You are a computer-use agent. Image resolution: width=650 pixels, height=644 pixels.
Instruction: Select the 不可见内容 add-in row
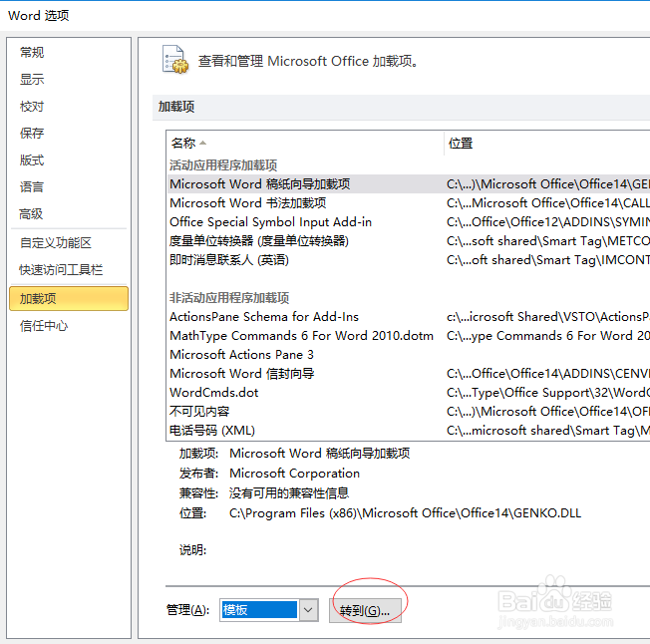coord(409,412)
